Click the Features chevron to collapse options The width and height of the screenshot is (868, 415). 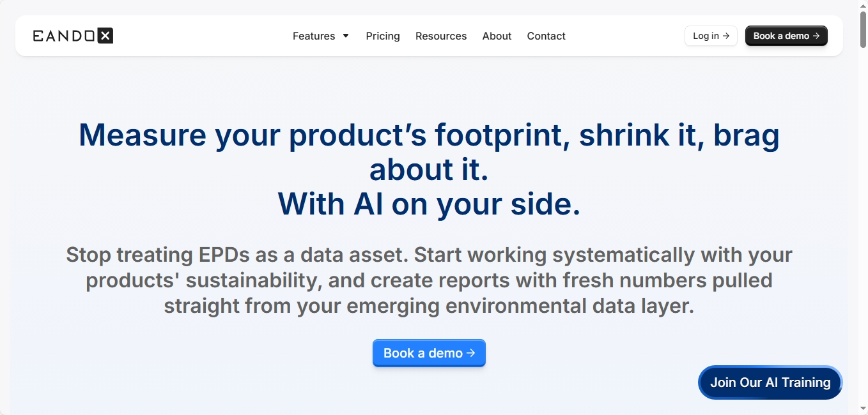click(345, 36)
